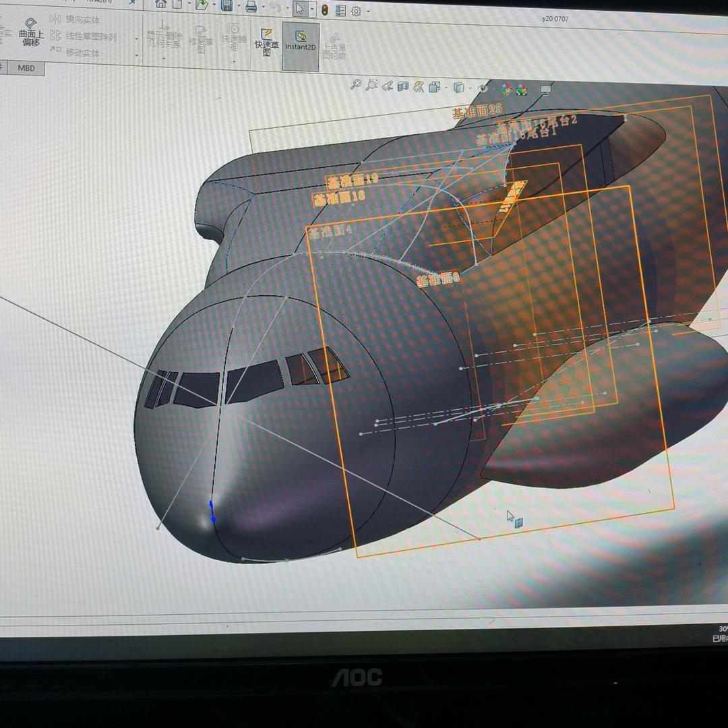Switch to the MBD tab

point(26,68)
